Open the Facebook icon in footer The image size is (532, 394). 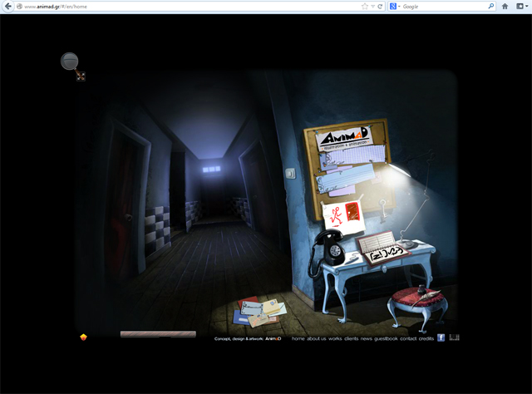tap(441, 337)
